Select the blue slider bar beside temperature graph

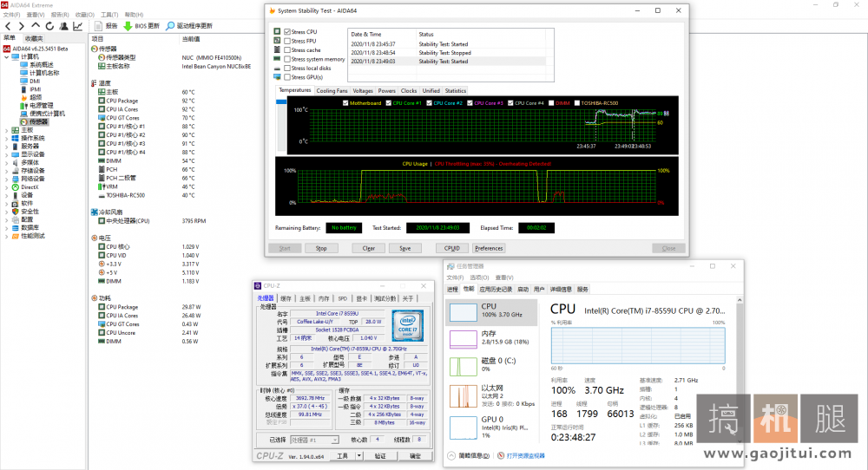click(281, 102)
